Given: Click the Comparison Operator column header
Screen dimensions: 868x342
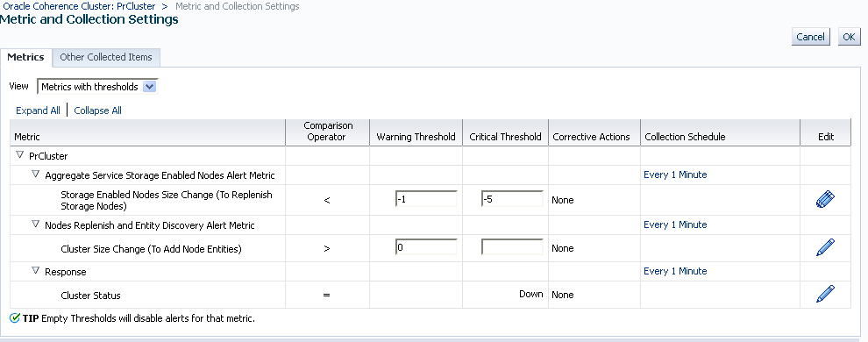Looking at the screenshot, I should click(327, 132).
